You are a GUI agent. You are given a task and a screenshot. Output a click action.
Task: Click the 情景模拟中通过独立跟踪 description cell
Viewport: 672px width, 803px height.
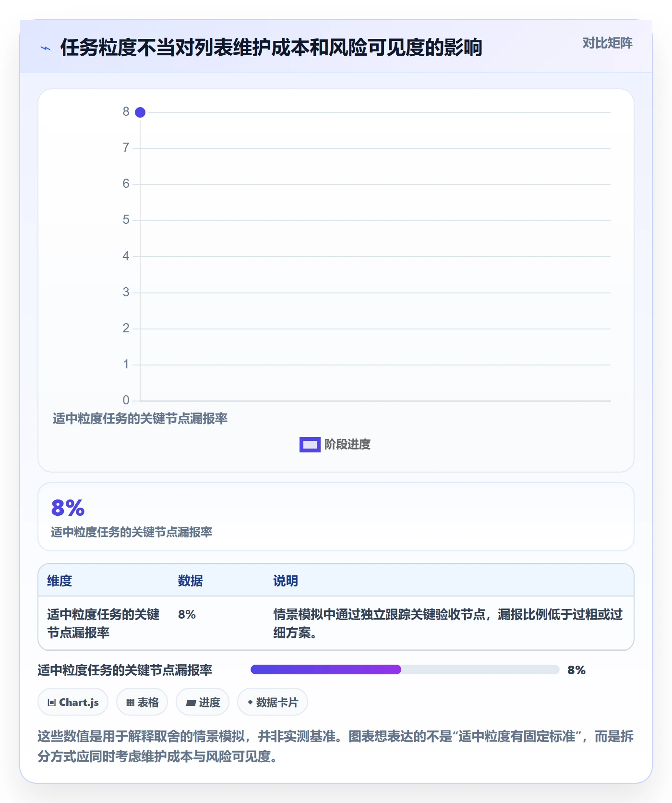click(x=448, y=623)
